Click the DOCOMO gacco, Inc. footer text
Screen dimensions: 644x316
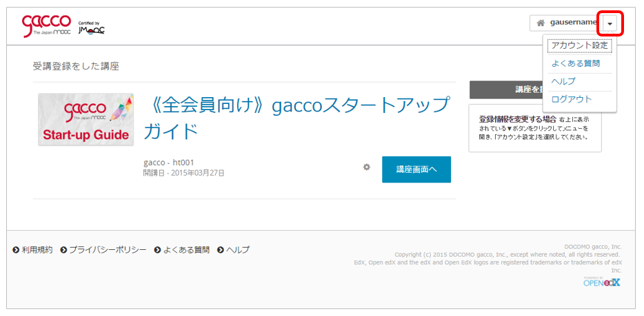pos(593,246)
